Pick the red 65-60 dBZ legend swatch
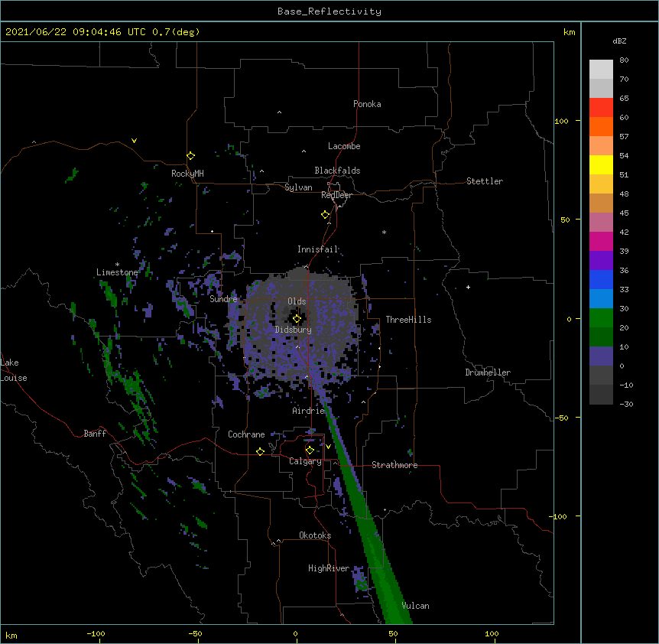Image resolution: width=659 pixels, height=644 pixels. coord(601,108)
